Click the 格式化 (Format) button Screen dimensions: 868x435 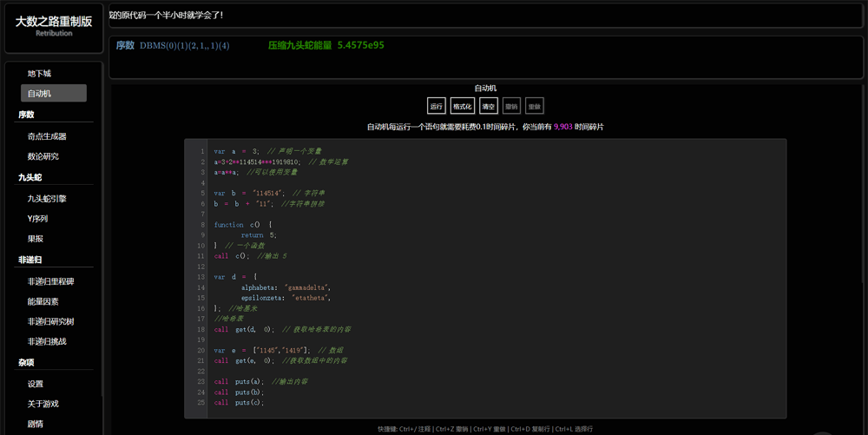[x=462, y=106]
